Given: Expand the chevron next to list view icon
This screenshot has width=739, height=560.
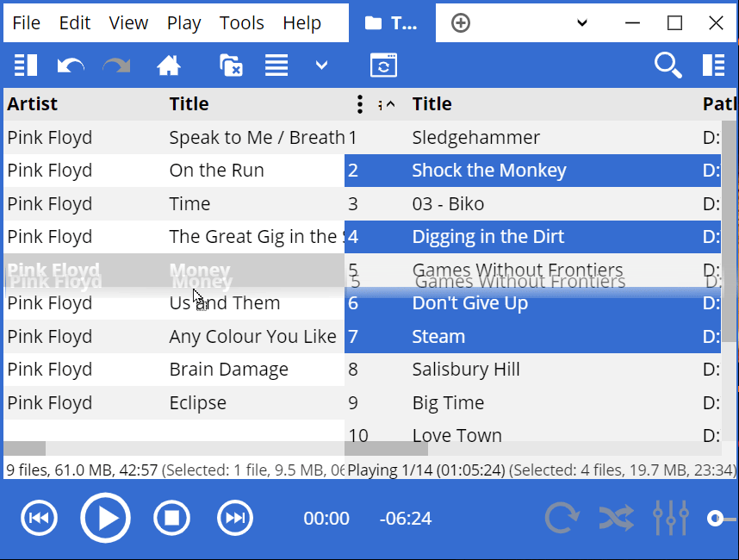Looking at the screenshot, I should click(x=321, y=65).
